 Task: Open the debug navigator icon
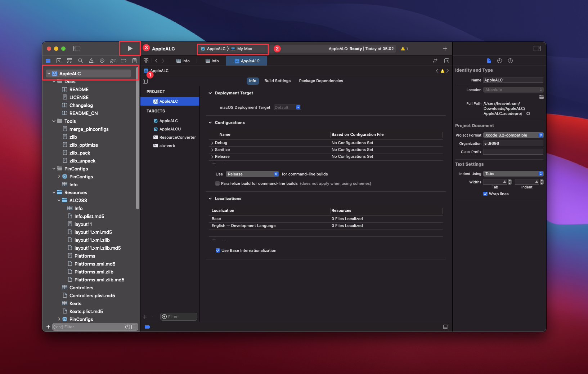(113, 61)
